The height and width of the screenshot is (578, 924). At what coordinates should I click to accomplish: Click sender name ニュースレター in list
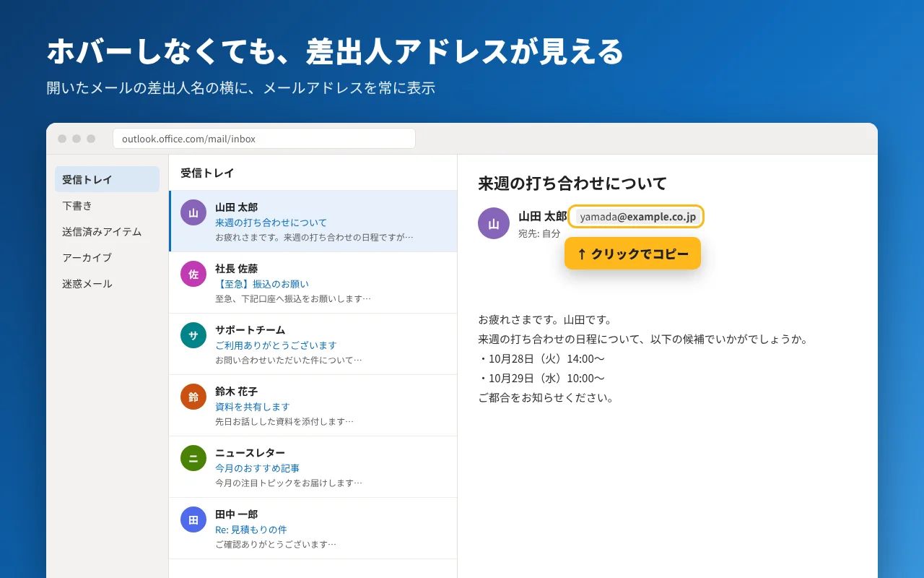point(250,453)
